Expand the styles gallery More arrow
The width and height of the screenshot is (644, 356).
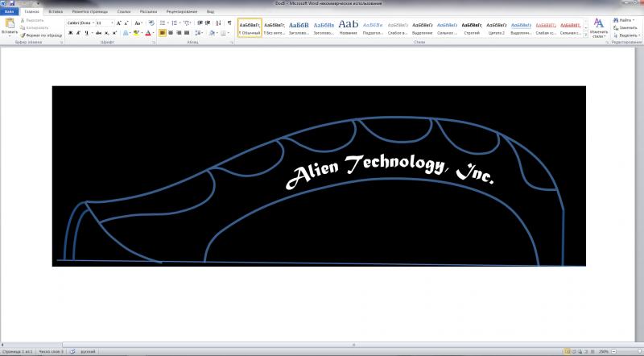click(586, 35)
